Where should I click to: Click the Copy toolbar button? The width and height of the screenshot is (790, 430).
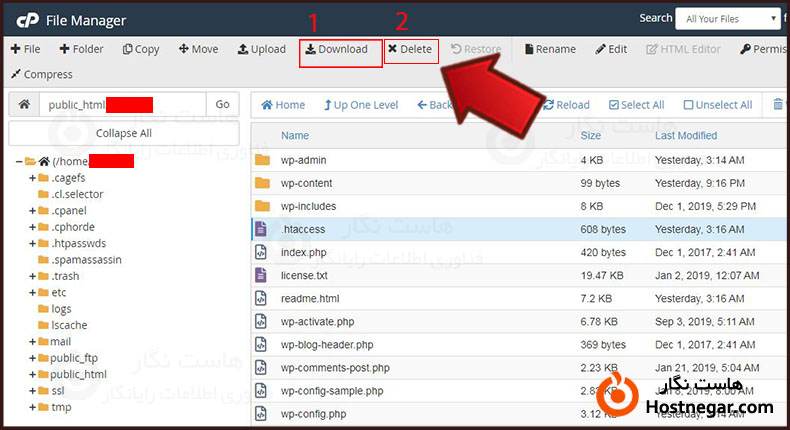pyautogui.click(x=141, y=49)
